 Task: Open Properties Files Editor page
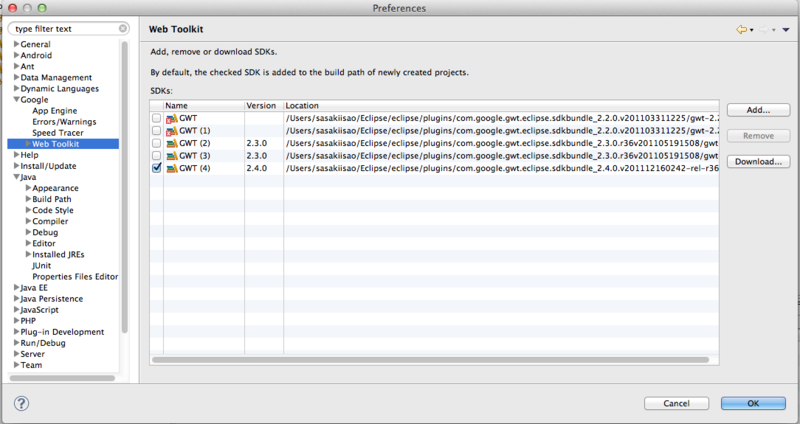(x=75, y=277)
